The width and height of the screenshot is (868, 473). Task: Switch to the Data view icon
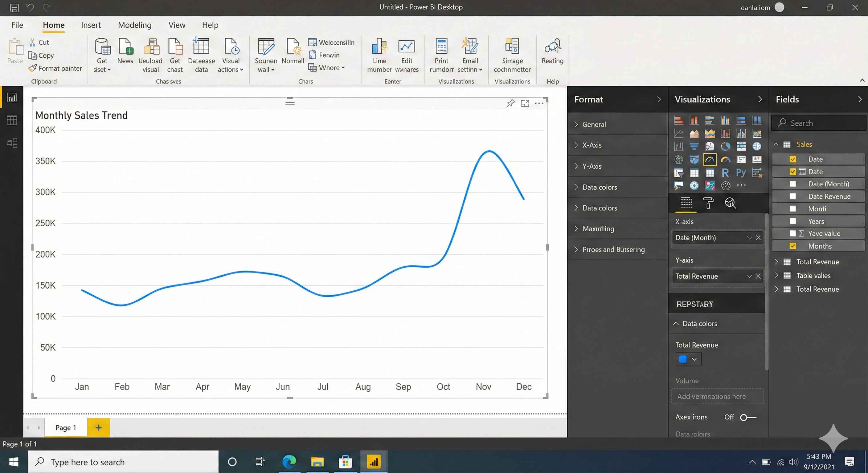click(12, 120)
